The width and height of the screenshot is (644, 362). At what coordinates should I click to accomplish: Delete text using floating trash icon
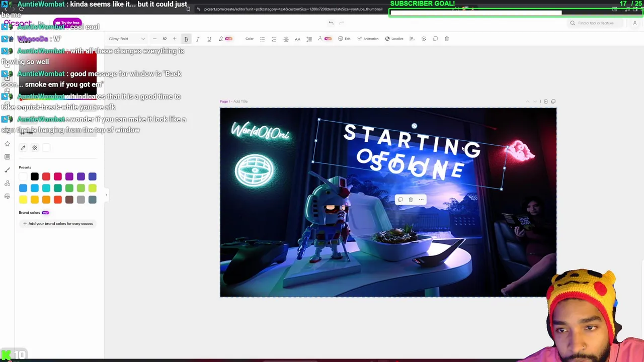[411, 200]
